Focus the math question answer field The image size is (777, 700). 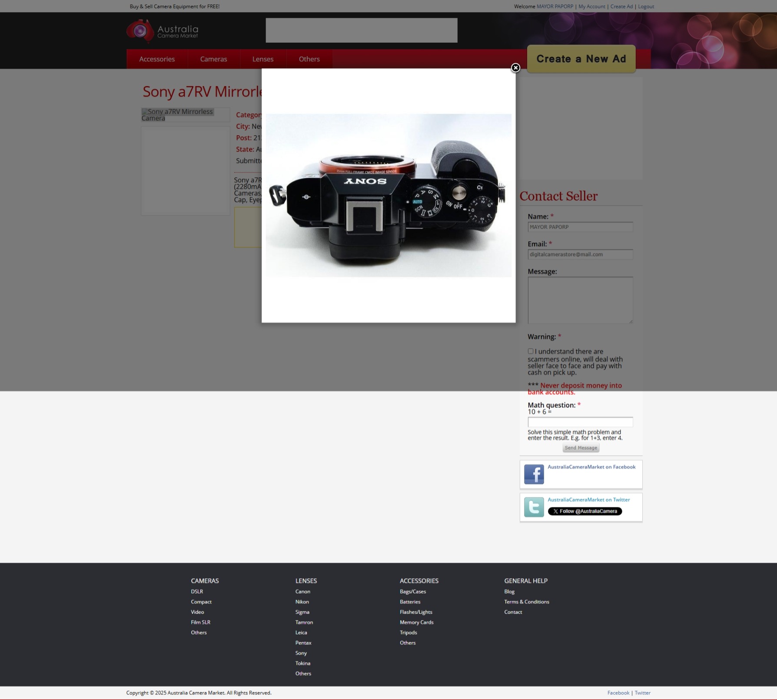pos(580,422)
